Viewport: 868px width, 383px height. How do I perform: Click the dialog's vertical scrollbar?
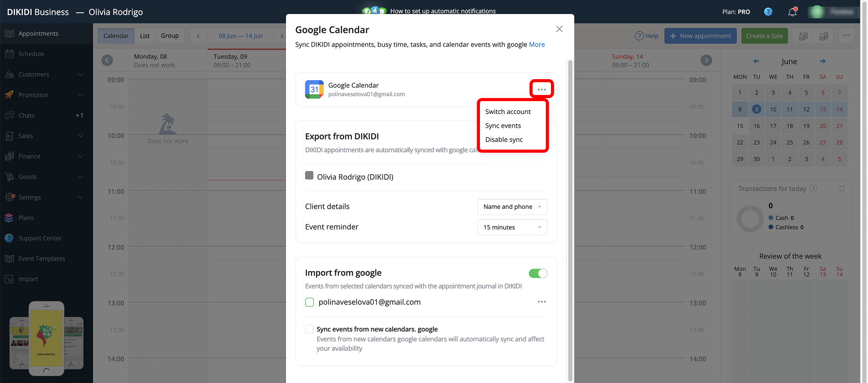click(570, 220)
